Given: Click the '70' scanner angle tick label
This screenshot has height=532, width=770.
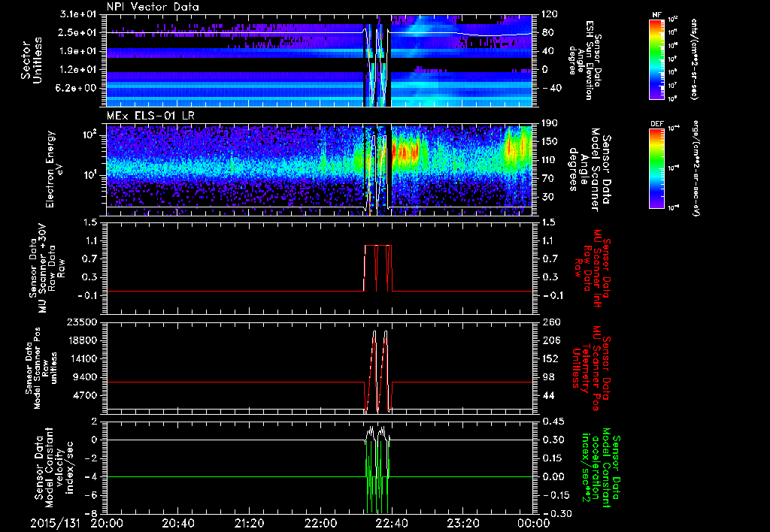Looking at the screenshot, I should [x=547, y=178].
